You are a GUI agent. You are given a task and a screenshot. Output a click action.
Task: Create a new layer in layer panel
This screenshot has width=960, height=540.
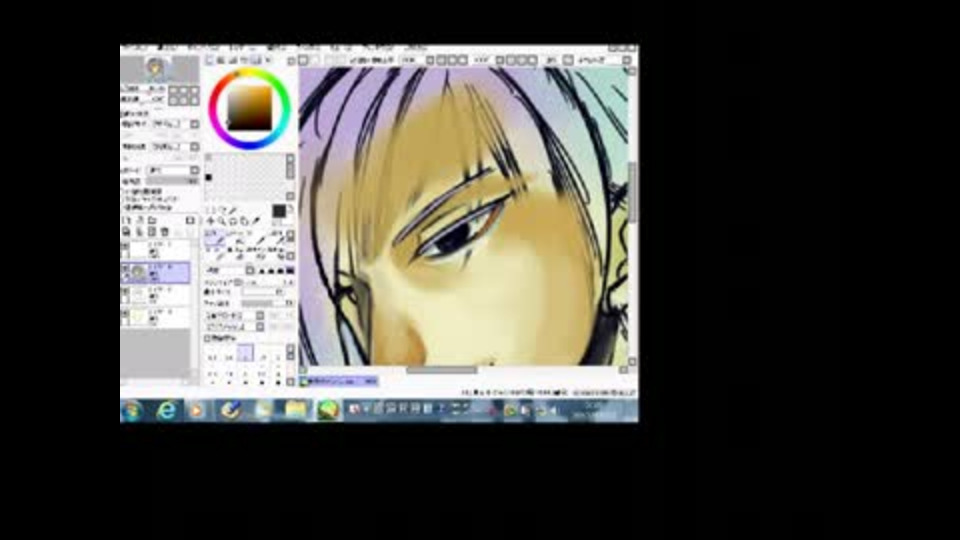coord(126,220)
